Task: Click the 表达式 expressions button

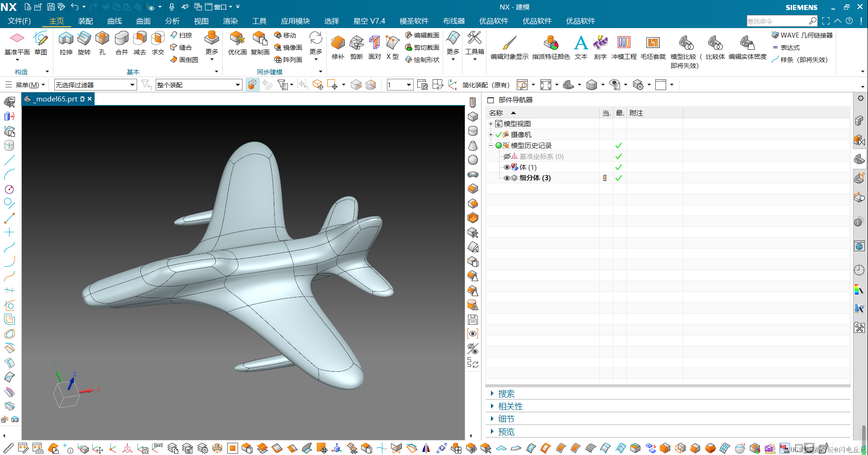Action: pyautogui.click(x=786, y=48)
